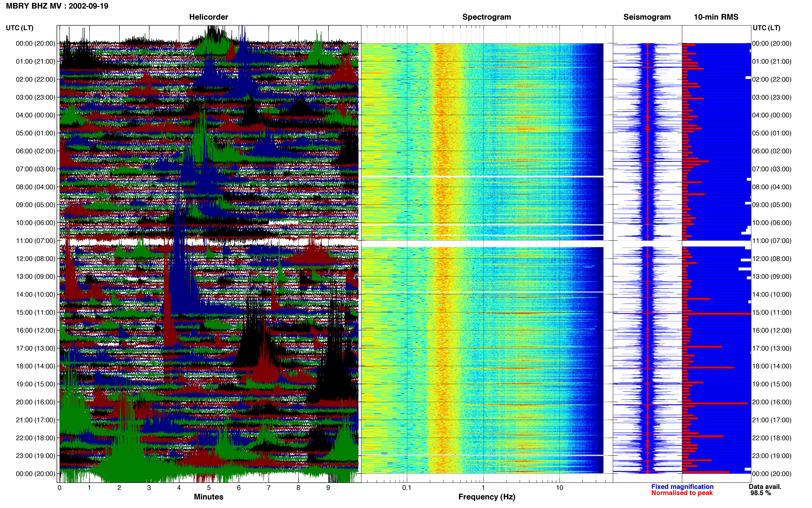The height and width of the screenshot is (508, 812).
Task: Click the 5 tick on the Minutes axis
Action: tap(209, 488)
